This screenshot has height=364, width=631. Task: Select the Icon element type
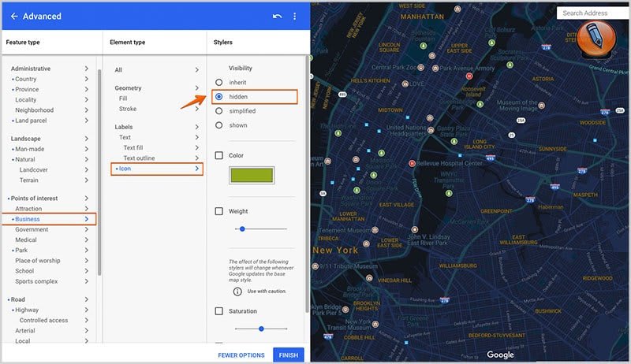[125, 169]
